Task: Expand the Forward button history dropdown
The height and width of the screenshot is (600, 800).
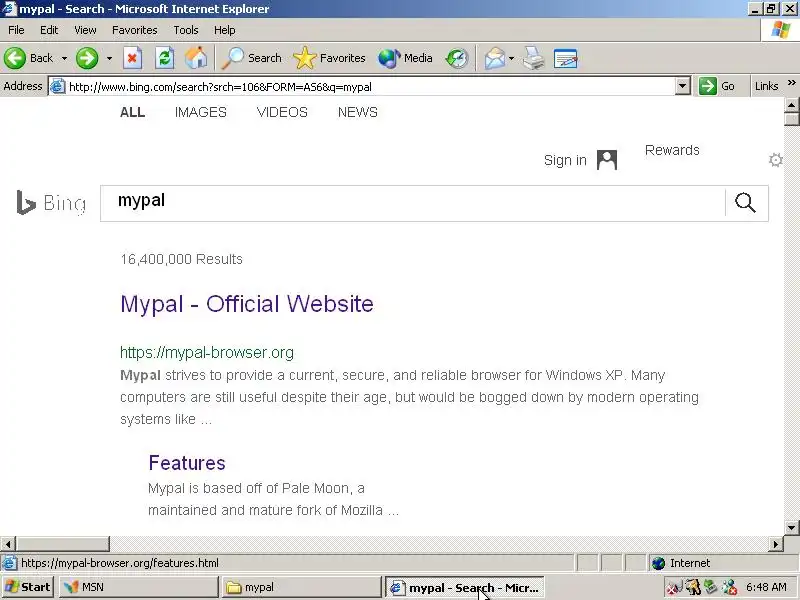Action: (x=109, y=58)
